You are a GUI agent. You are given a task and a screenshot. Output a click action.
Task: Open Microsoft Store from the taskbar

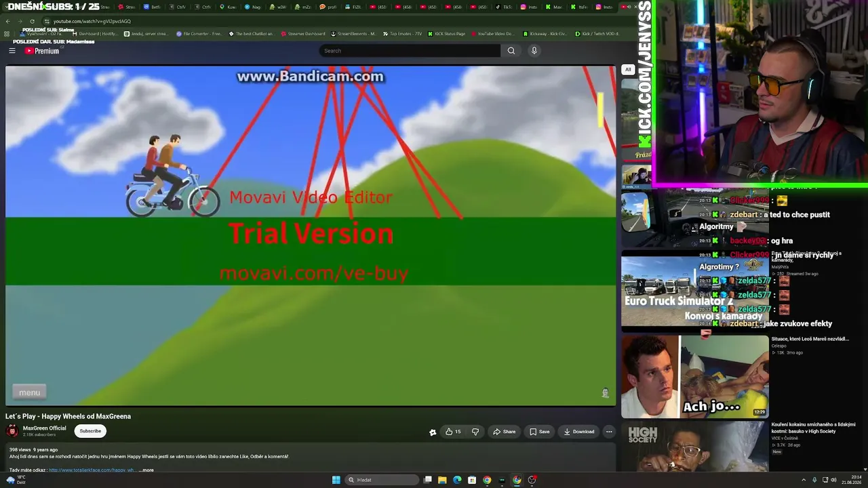[x=472, y=480]
